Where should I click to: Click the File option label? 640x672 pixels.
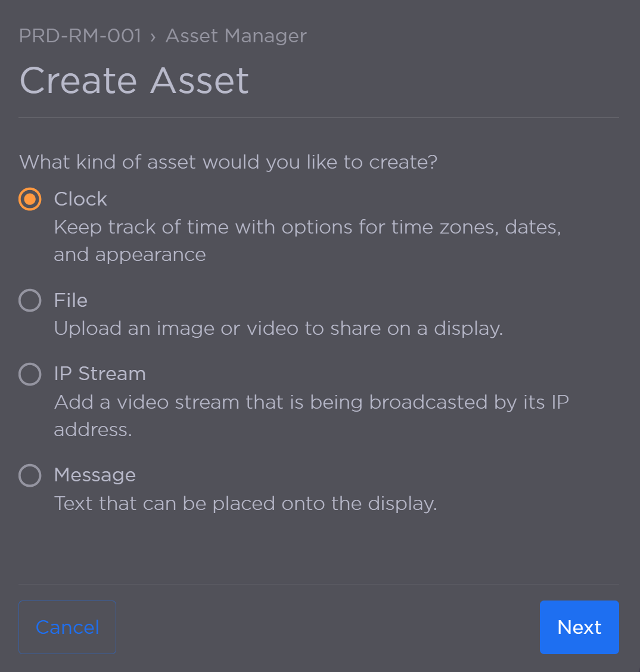pyautogui.click(x=70, y=300)
